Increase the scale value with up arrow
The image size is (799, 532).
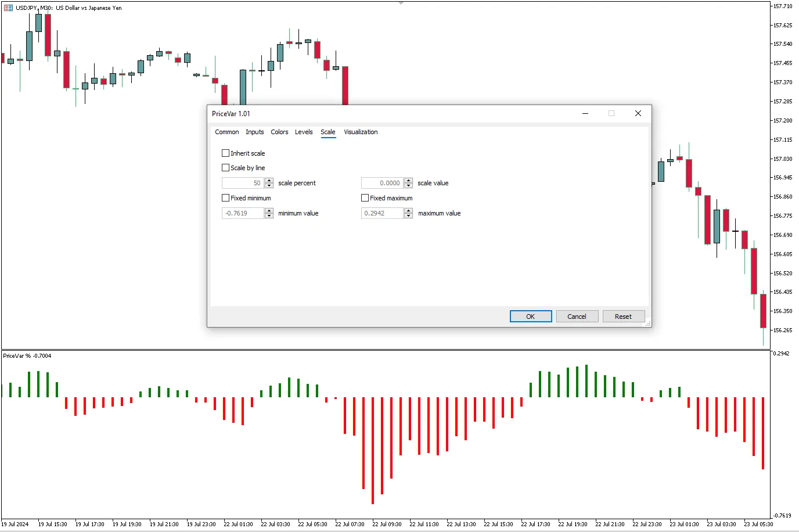coord(408,181)
